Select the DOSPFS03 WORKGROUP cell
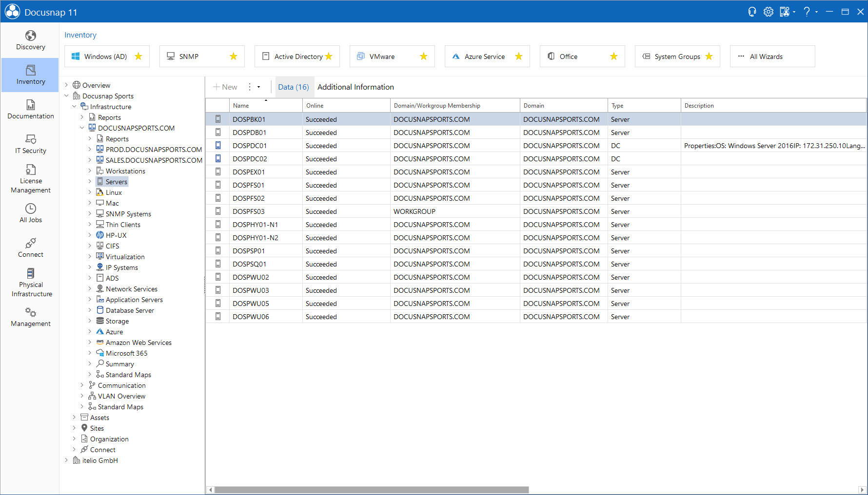The height and width of the screenshot is (495, 868). pos(455,211)
